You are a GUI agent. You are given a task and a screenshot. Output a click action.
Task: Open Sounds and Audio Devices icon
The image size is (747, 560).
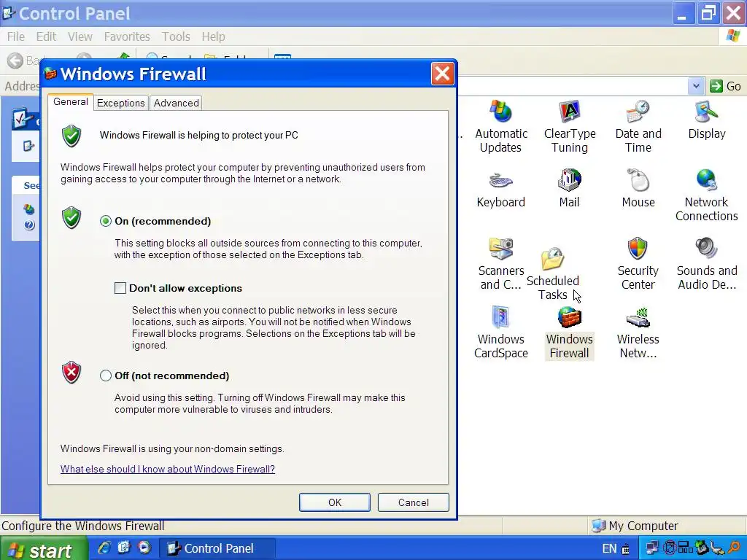click(x=706, y=249)
